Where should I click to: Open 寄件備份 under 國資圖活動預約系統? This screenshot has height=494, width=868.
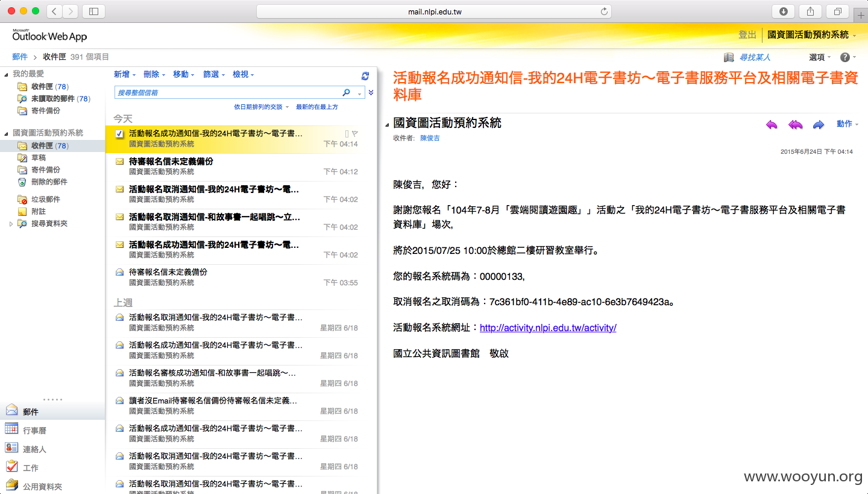46,169
